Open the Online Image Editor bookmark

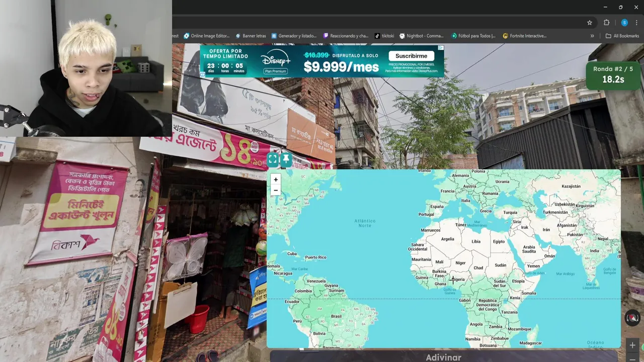[206, 36]
